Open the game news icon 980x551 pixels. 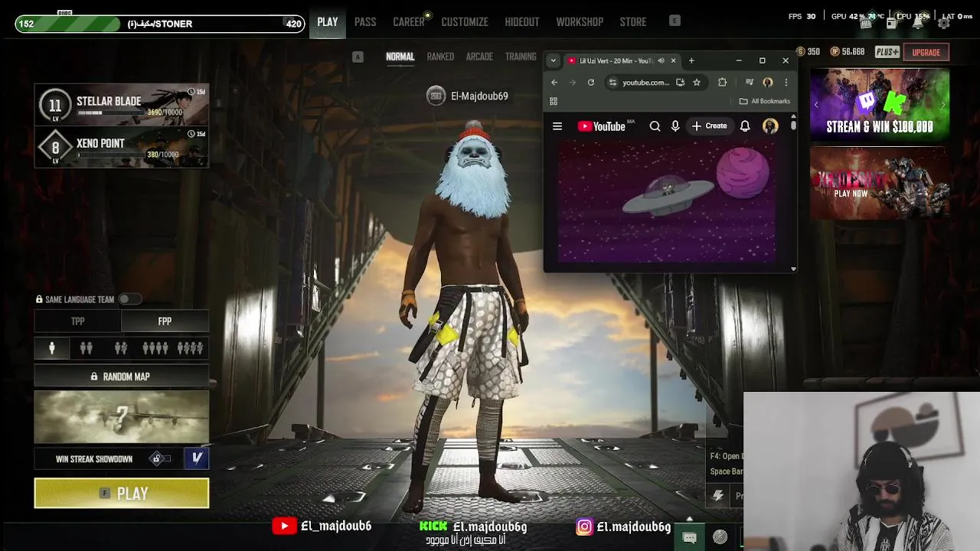[892, 23]
